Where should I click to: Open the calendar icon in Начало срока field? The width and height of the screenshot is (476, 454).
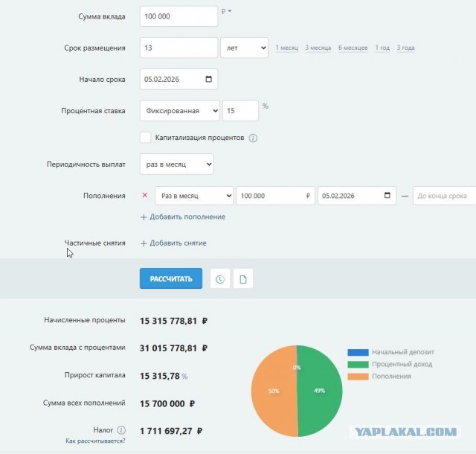click(x=208, y=79)
